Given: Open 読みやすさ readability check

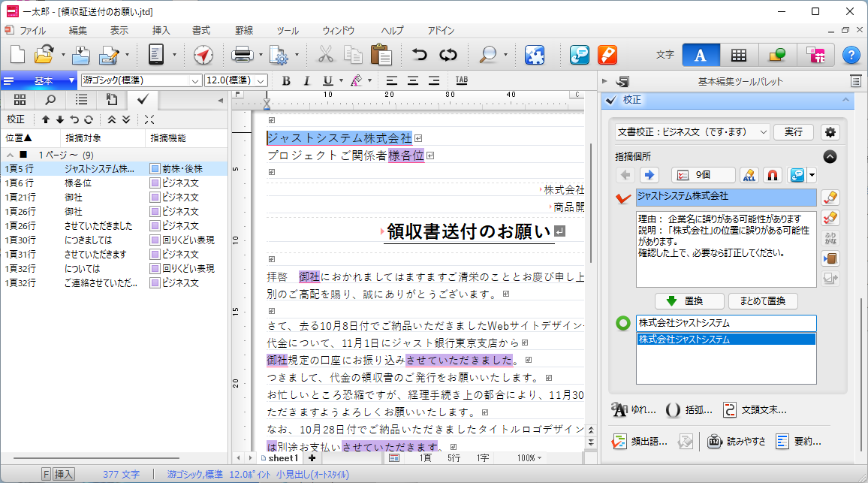Looking at the screenshot, I should 737,442.
